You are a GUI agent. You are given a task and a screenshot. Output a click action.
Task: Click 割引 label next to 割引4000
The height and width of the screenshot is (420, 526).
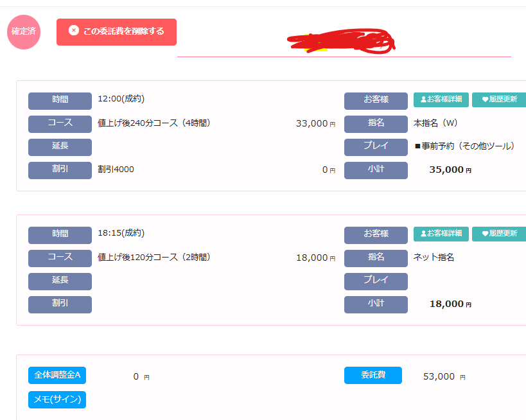tap(60, 170)
